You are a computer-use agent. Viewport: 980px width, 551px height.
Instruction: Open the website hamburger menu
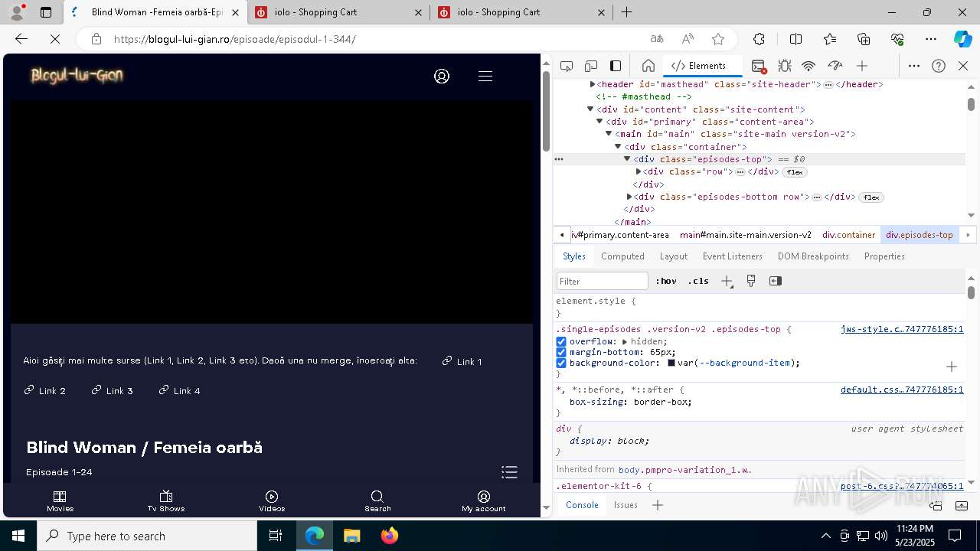(485, 76)
